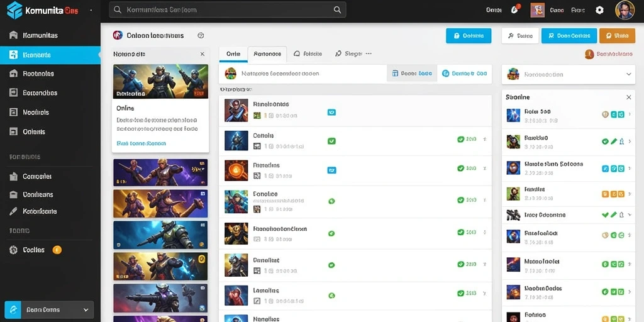Switch to the Siraple tab with wrench icon
This screenshot has width=644, height=322.
[x=348, y=54]
